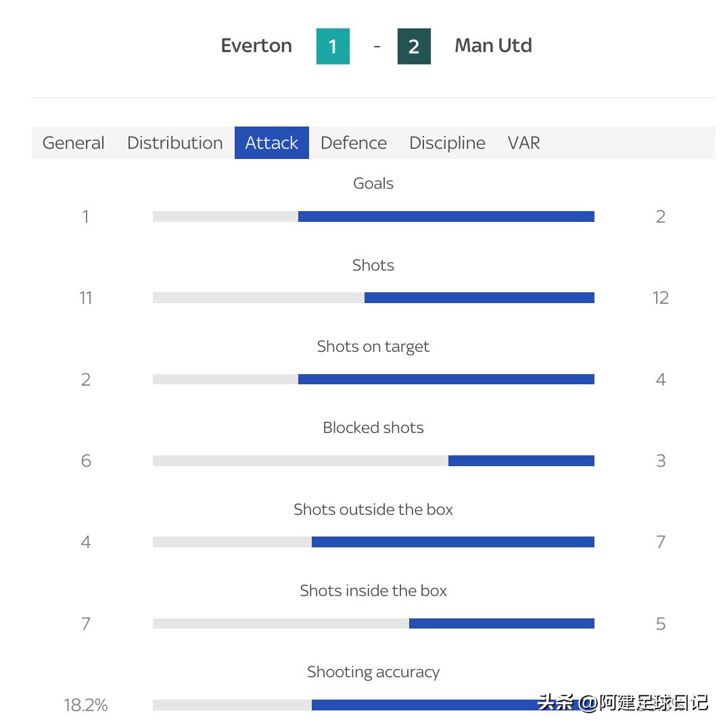This screenshot has height=728, width=725.
Task: Click Everton's 18.2% shooting accuracy value
Action: pos(86,705)
